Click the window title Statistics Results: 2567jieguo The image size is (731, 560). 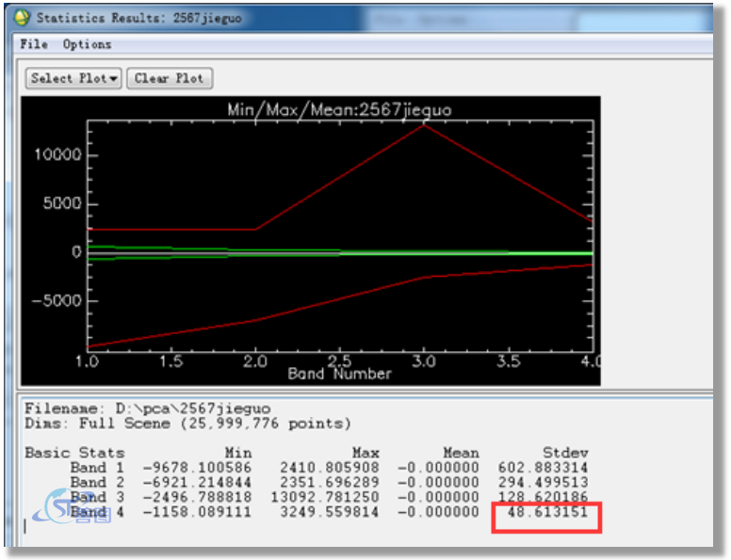click(x=138, y=18)
